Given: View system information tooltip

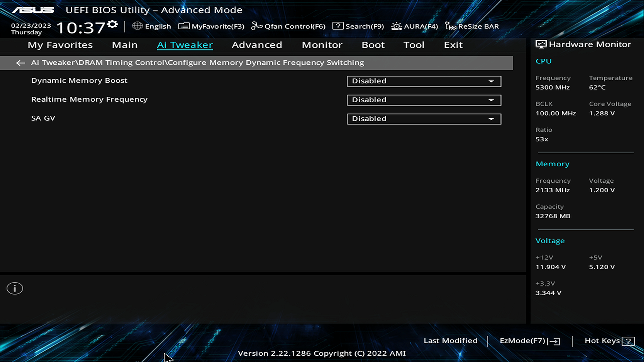Looking at the screenshot, I should click(15, 288).
